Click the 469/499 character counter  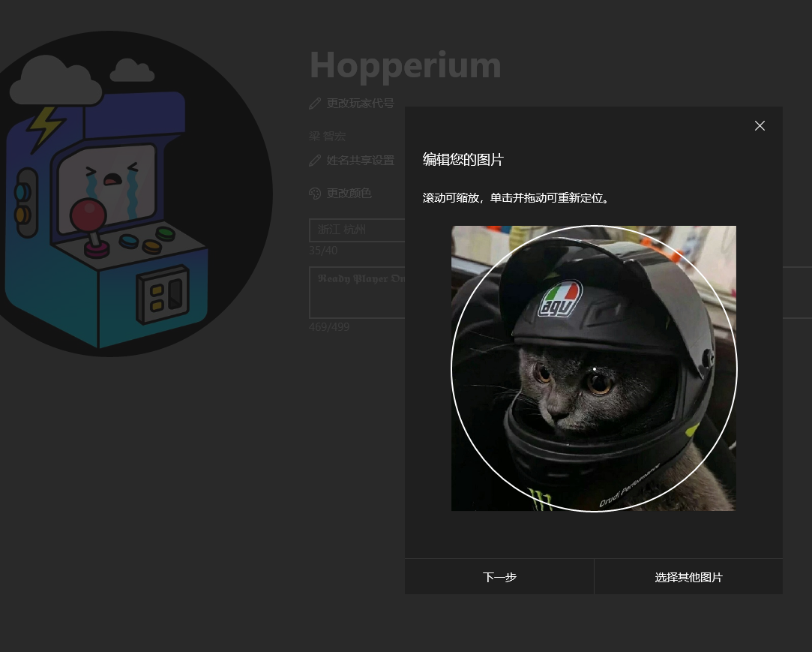coord(329,327)
